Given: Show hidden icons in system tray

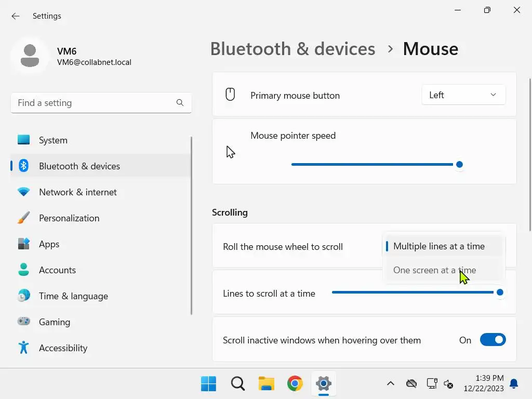Looking at the screenshot, I should pyautogui.click(x=391, y=384).
